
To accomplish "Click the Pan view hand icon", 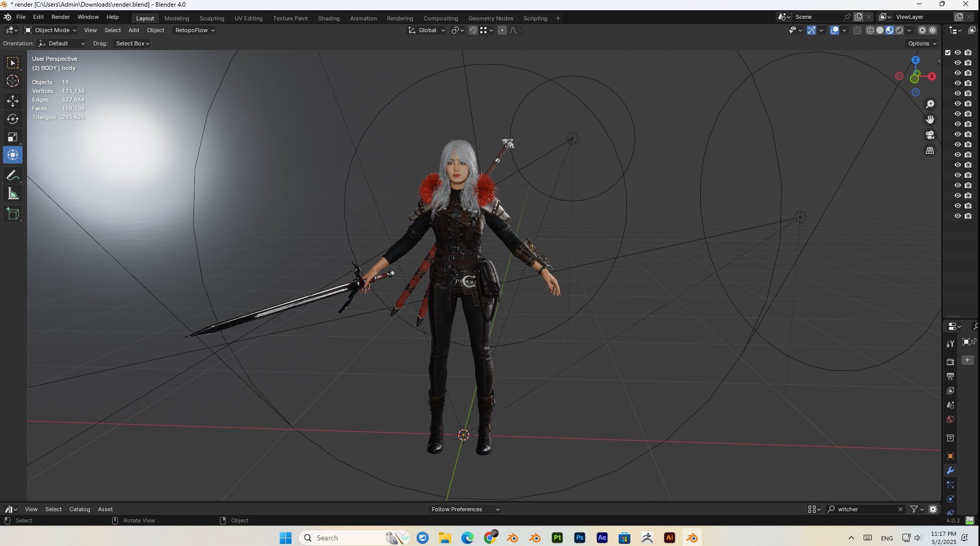I will click(x=930, y=120).
